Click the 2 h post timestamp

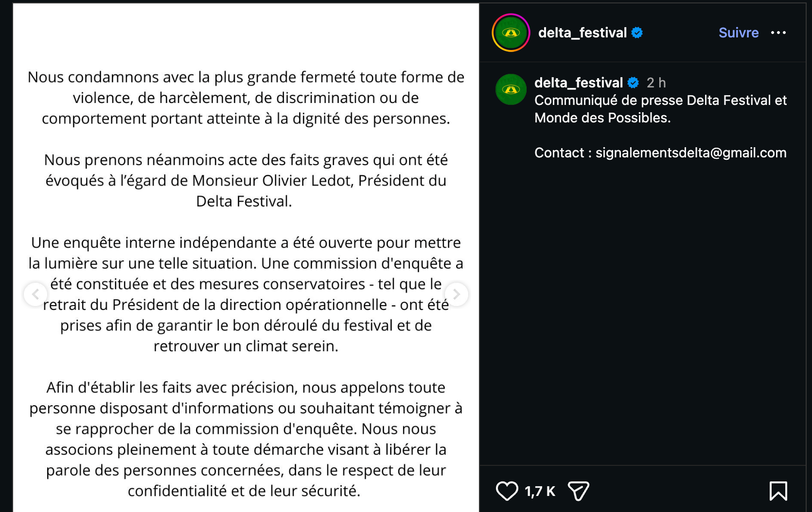pyautogui.click(x=656, y=83)
